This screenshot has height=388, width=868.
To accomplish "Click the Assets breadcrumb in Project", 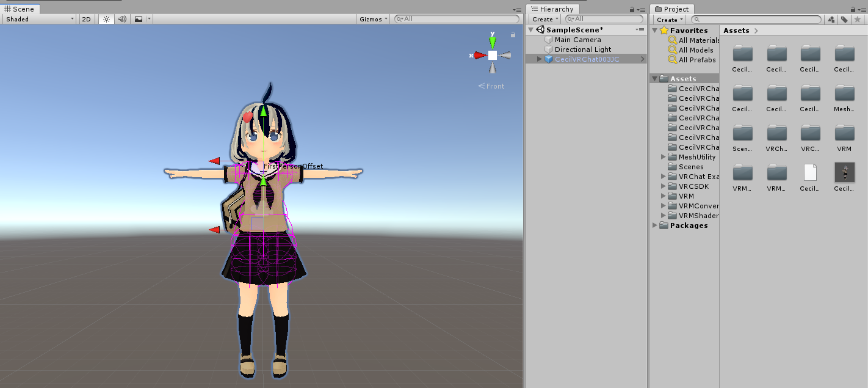I will tap(736, 31).
